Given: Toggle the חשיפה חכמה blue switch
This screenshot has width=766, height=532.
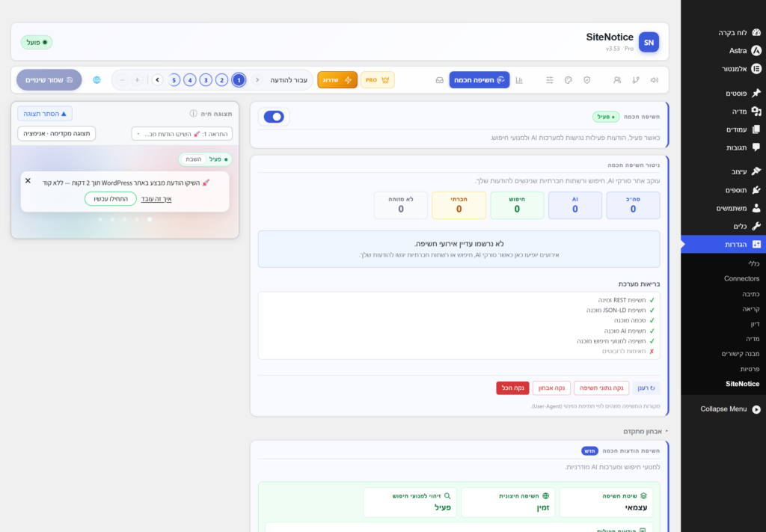Looking at the screenshot, I should 274,117.
